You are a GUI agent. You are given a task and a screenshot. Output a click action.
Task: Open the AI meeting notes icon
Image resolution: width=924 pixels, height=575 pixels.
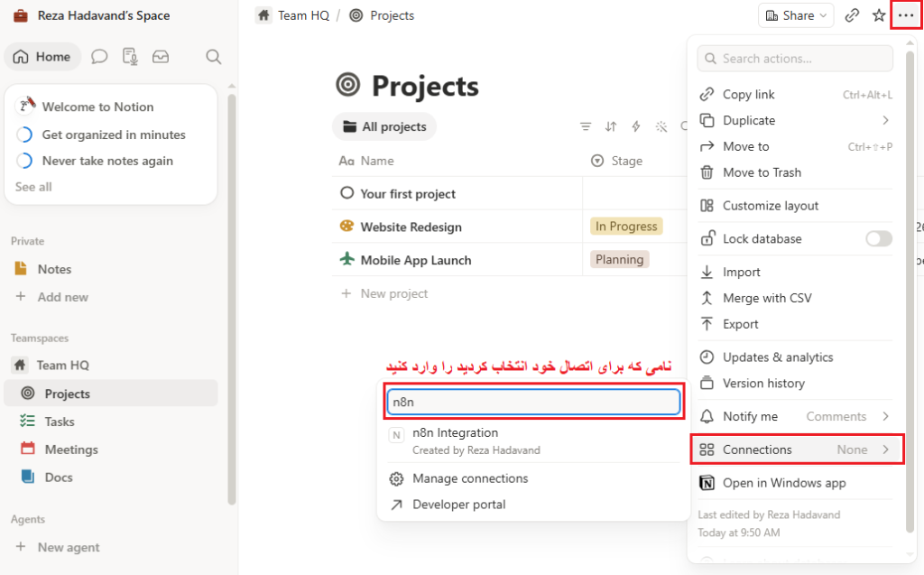[130, 57]
